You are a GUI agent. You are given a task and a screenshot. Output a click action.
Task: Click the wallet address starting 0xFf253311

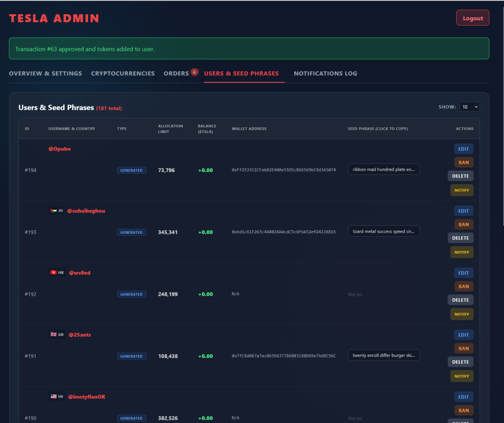[x=283, y=170]
